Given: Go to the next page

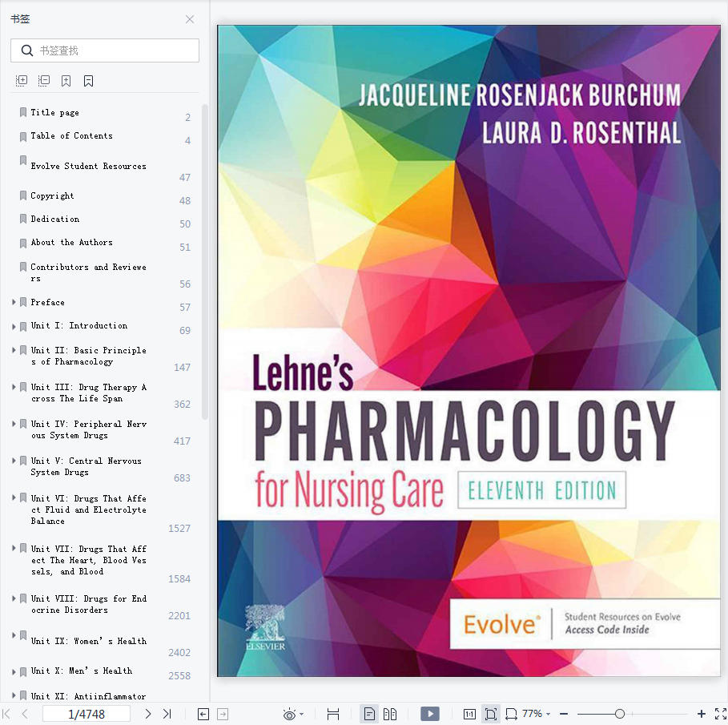Looking at the screenshot, I should (x=147, y=714).
